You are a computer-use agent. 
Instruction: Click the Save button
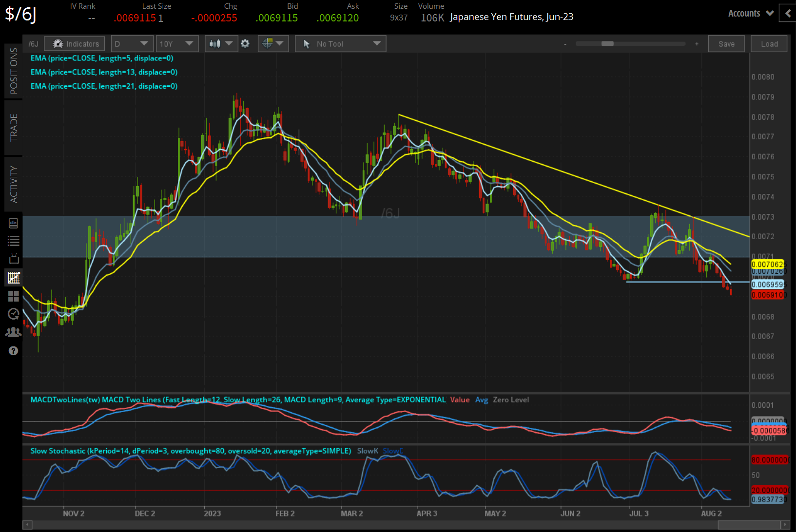click(726, 43)
